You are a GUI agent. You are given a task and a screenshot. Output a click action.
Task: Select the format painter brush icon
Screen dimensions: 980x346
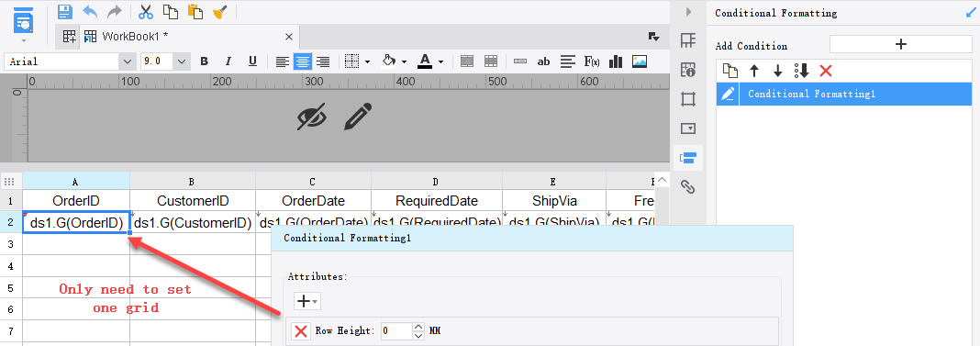[x=219, y=11]
